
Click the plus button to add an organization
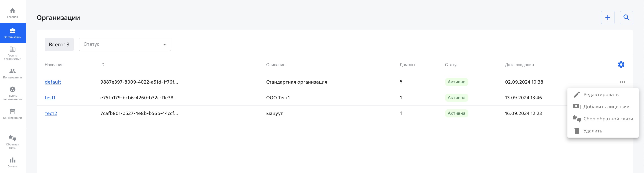(608, 17)
